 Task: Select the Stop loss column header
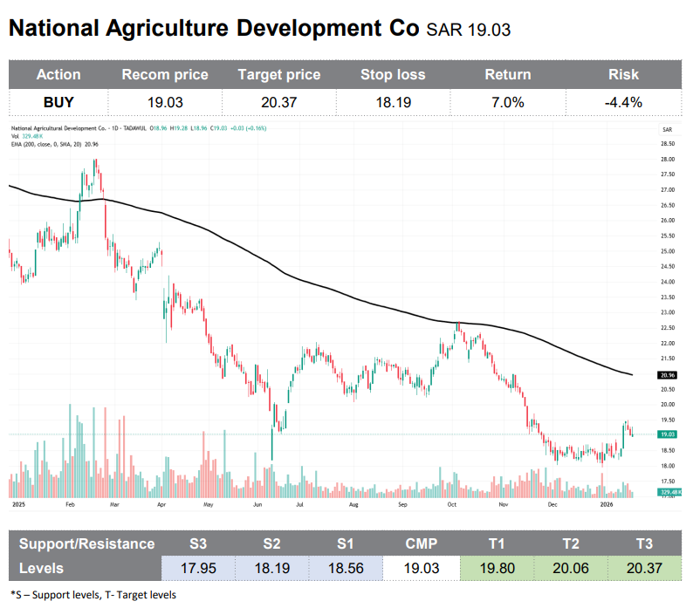(x=393, y=75)
